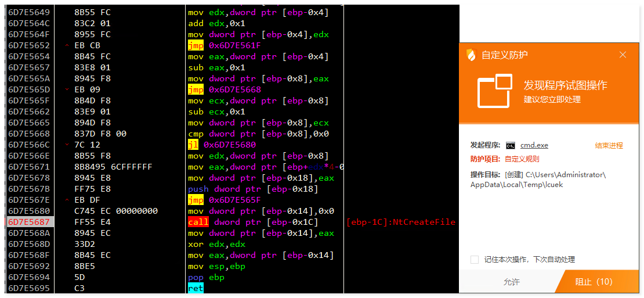Click the jl 0x6D7E5680 instruction
The image size is (644, 298).
click(222, 145)
